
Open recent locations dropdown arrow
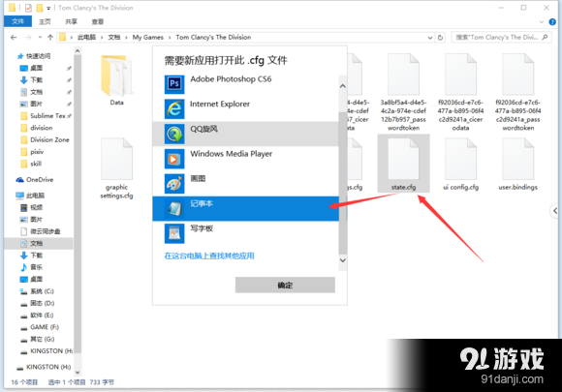[40, 37]
